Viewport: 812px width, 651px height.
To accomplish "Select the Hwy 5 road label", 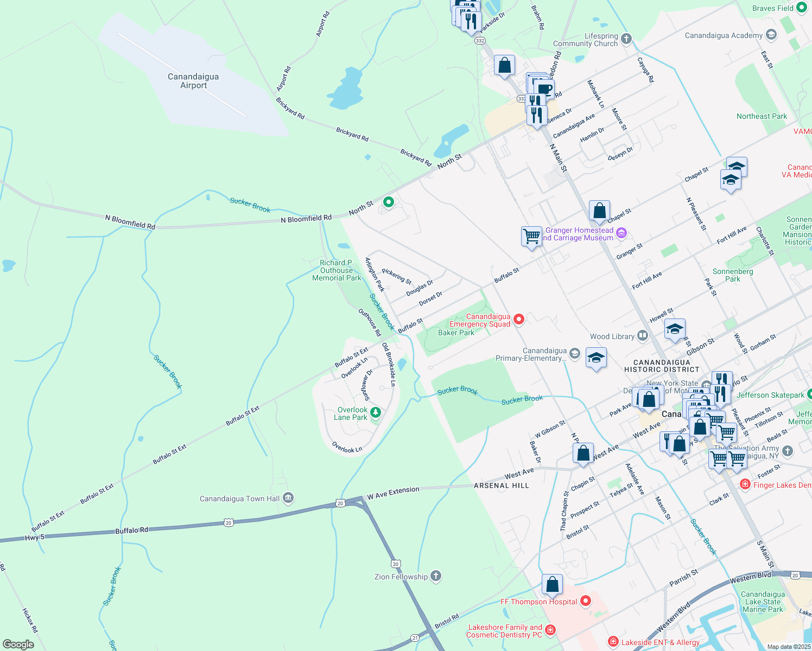I will (35, 538).
